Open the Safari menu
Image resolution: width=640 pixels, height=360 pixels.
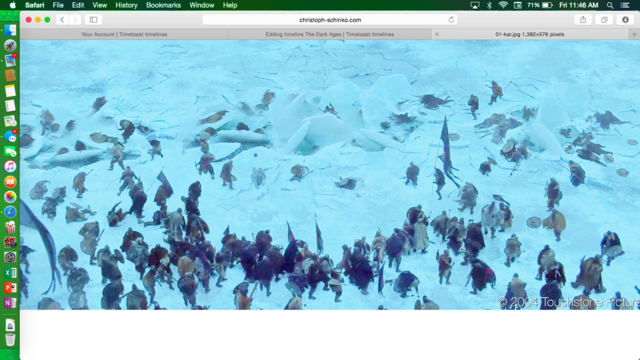point(35,5)
